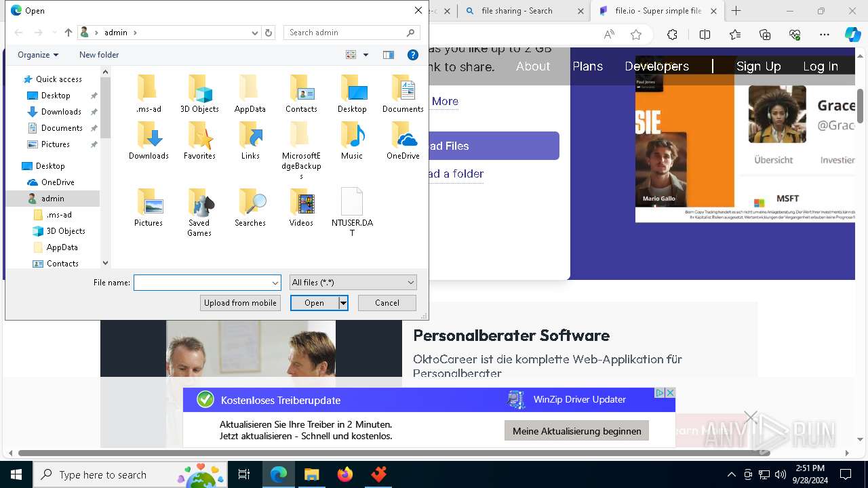Click inside the File name input field
Screen dimensions: 868x488
(x=202, y=283)
